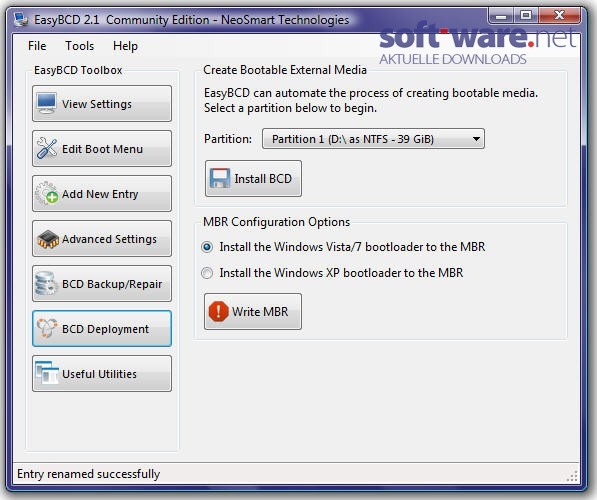Open the File menu
This screenshot has width=597, height=500.
tap(37, 46)
